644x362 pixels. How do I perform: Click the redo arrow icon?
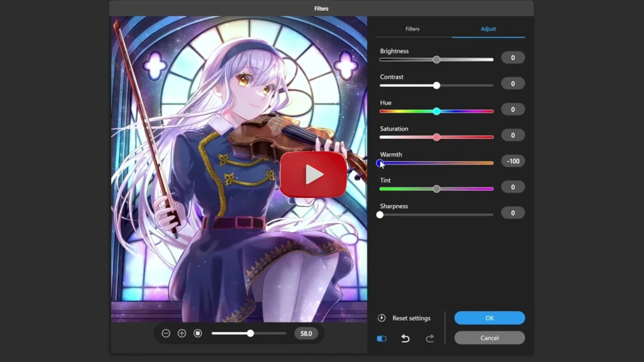(430, 338)
